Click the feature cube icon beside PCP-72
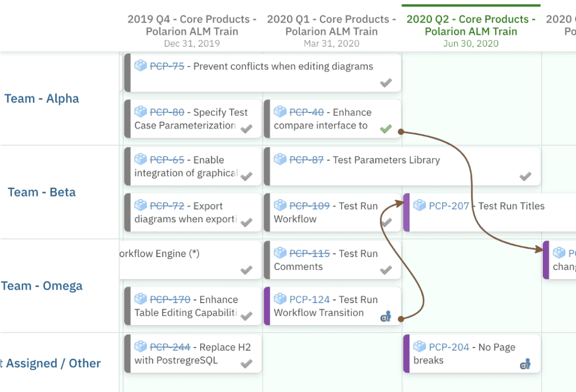The width and height of the screenshot is (576, 392). point(140,205)
